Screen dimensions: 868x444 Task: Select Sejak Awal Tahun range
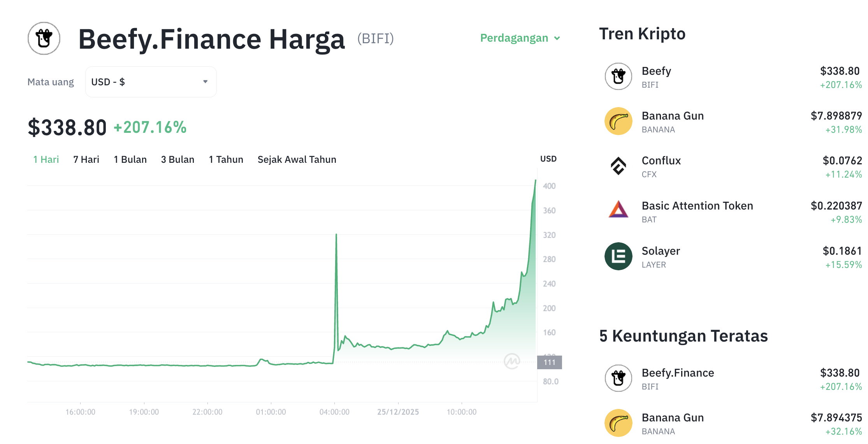click(x=297, y=159)
